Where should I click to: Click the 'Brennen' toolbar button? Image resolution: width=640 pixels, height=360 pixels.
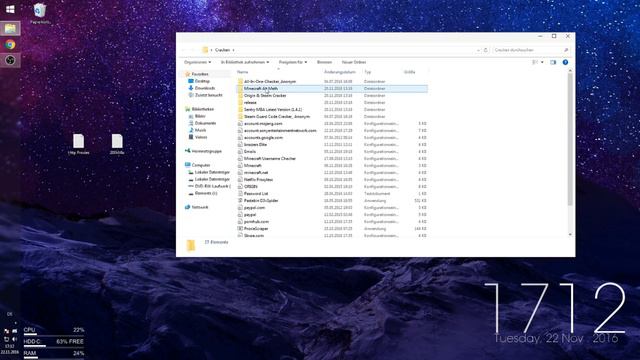324,62
